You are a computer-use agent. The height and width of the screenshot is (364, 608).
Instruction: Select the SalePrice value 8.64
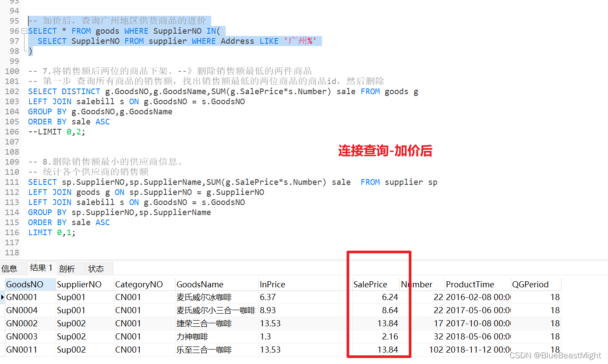coord(376,311)
